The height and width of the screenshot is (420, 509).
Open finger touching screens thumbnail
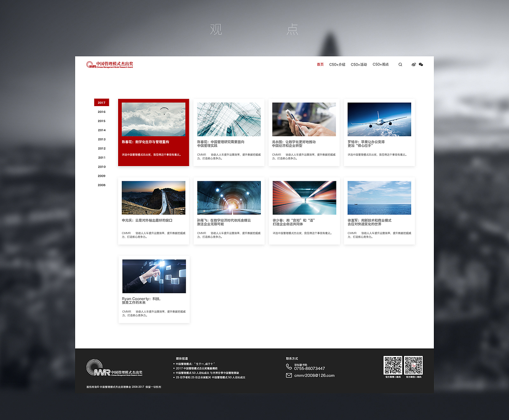(x=154, y=276)
